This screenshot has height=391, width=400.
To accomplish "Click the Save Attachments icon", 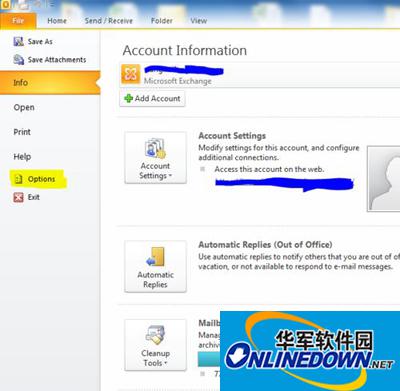I will [18, 59].
